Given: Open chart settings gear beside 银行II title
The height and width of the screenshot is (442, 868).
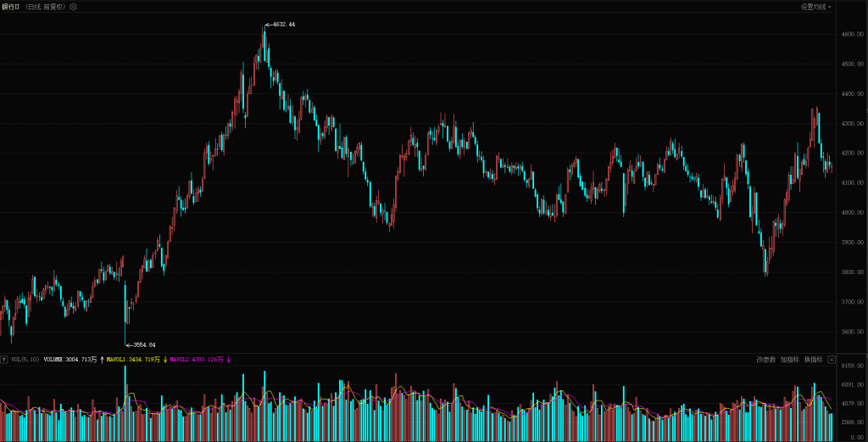Looking at the screenshot, I should (73, 7).
